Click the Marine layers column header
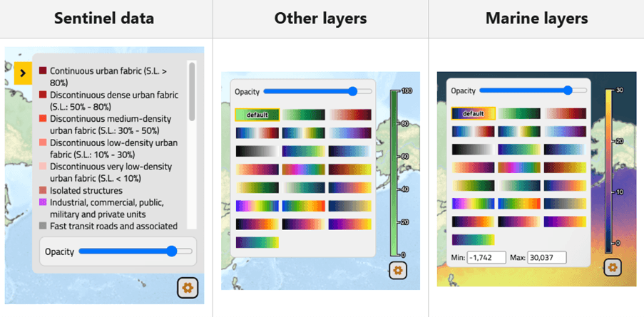644x317 pixels. click(x=536, y=19)
